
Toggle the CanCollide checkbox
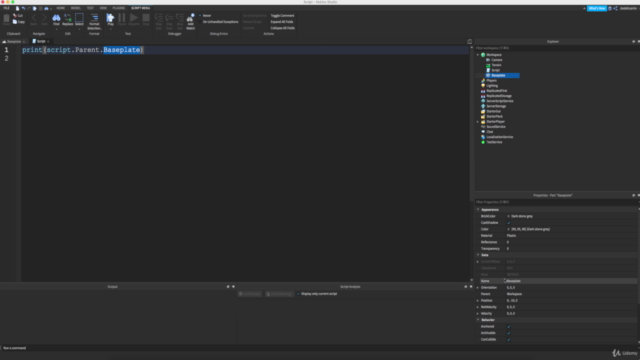click(509, 340)
